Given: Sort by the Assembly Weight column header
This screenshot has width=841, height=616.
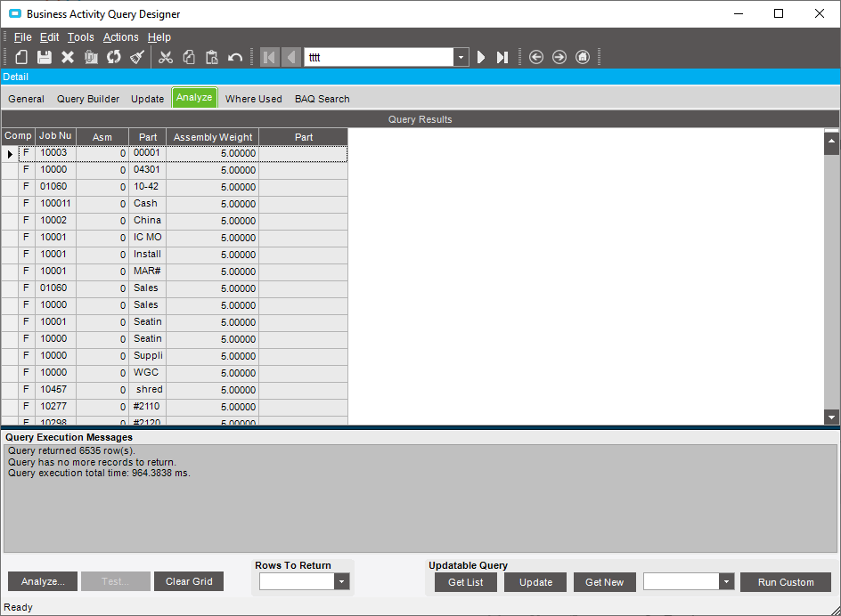Looking at the screenshot, I should pos(212,137).
